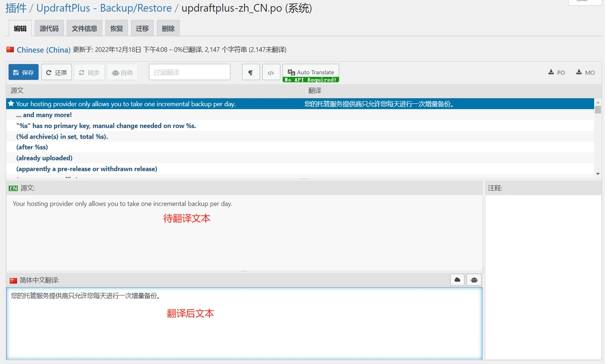This screenshot has width=605, height=364.
Task: Download the MO file
Action: click(x=585, y=72)
